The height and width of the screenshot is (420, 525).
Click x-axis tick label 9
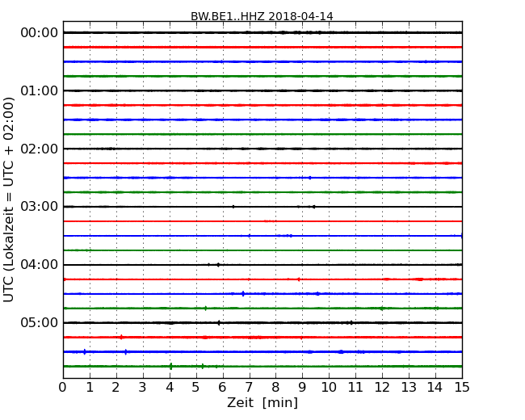(x=302, y=388)
